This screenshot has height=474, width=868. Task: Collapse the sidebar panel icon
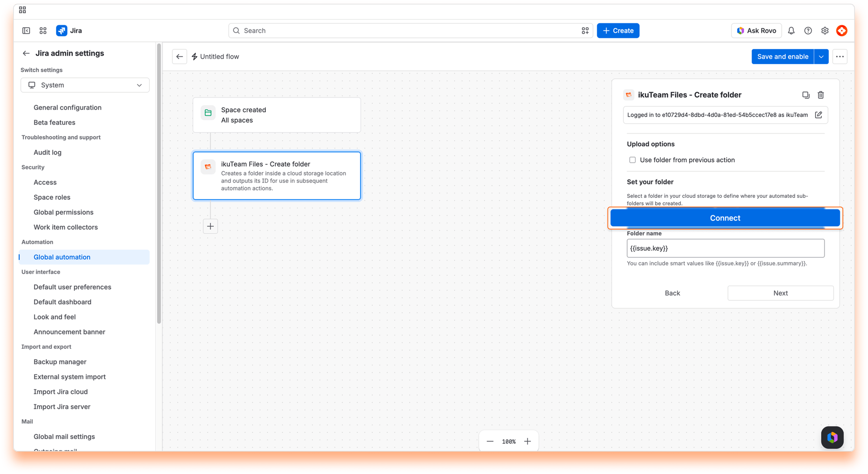(26, 31)
